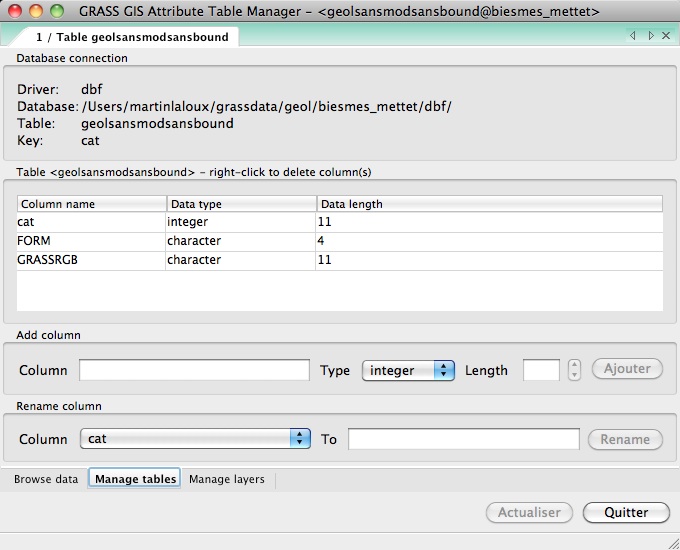The width and height of the screenshot is (680, 550).
Task: Click the yellow minimize window button
Action: click(x=36, y=12)
